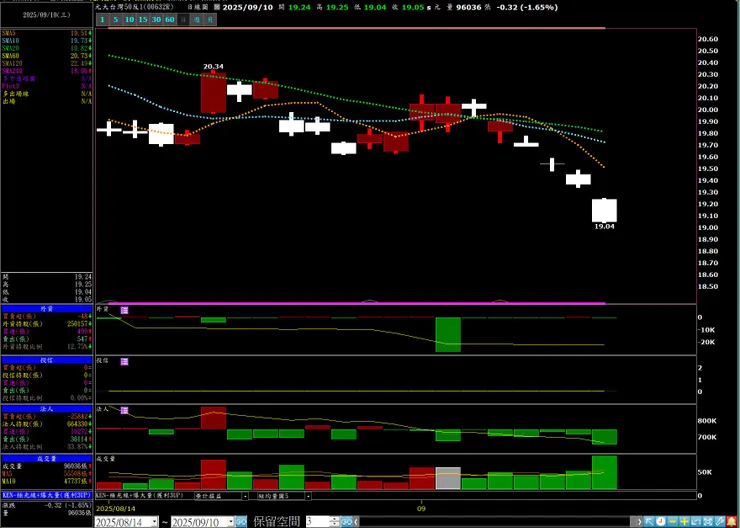740x528 pixels.
Task: Click the 保留空間 spinner arrows
Action: (x=334, y=522)
